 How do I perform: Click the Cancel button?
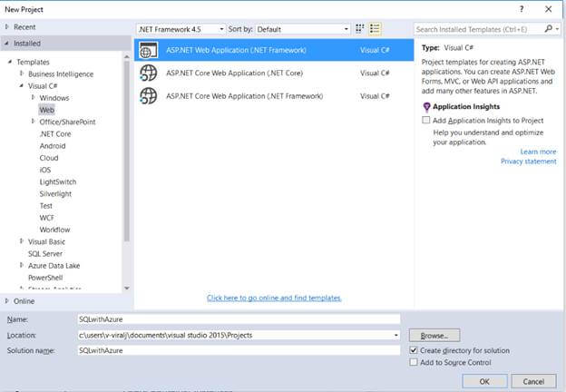point(533,381)
